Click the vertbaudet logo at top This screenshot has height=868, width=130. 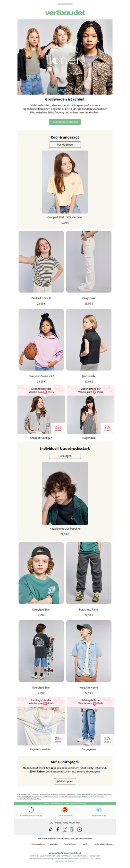click(x=65, y=13)
